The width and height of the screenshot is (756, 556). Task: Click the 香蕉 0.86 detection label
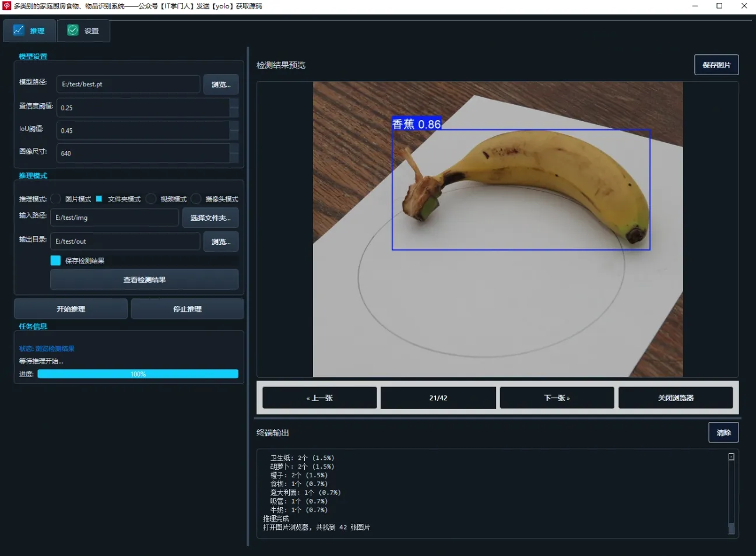(416, 124)
